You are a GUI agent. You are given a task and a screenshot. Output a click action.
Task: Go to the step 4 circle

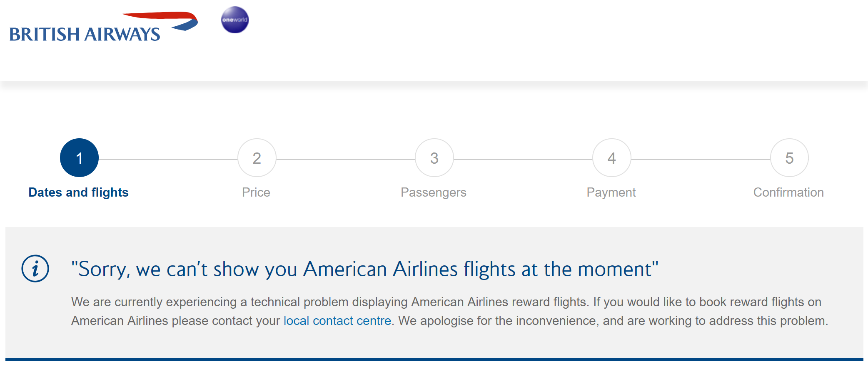611,158
